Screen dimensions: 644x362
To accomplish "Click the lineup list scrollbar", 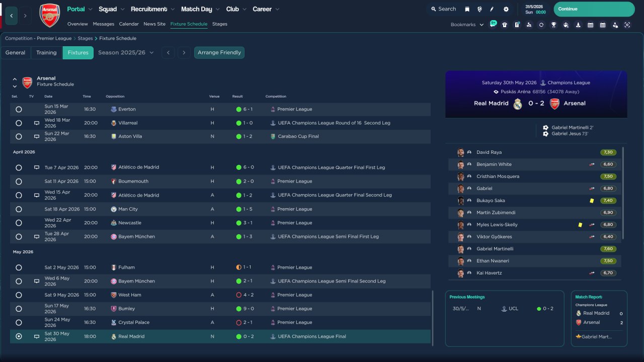I will [x=623, y=193].
